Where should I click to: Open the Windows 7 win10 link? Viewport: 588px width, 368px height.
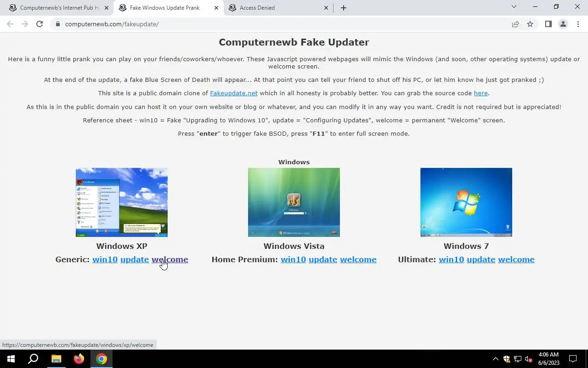tap(451, 259)
